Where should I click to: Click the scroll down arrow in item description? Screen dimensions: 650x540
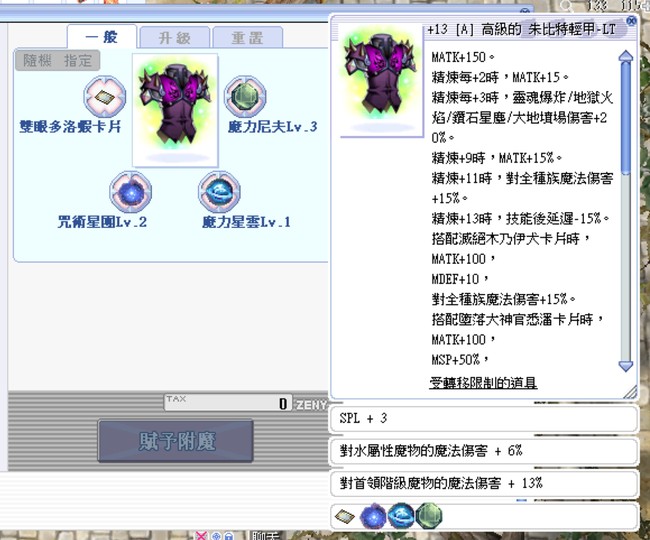[x=626, y=366]
